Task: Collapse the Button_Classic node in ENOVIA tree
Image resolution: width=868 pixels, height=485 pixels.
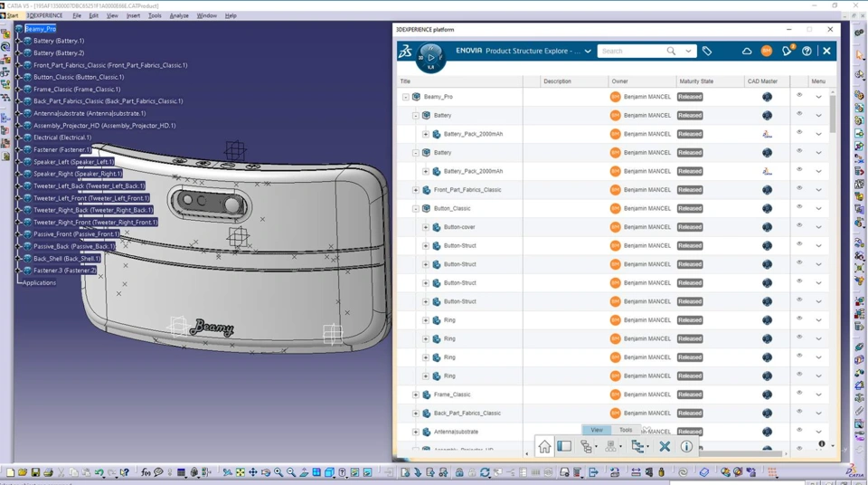Action: pyautogui.click(x=416, y=209)
